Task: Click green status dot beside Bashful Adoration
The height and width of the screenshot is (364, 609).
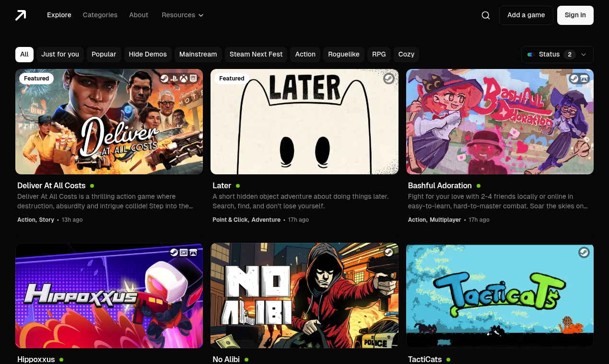Action: [x=479, y=186]
